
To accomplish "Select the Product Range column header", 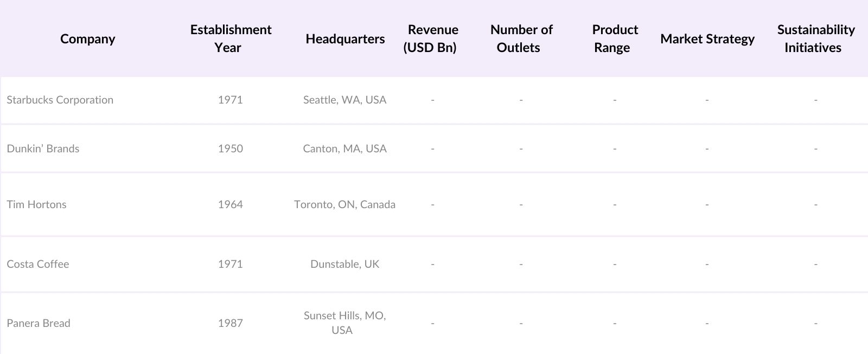I will pyautogui.click(x=614, y=38).
